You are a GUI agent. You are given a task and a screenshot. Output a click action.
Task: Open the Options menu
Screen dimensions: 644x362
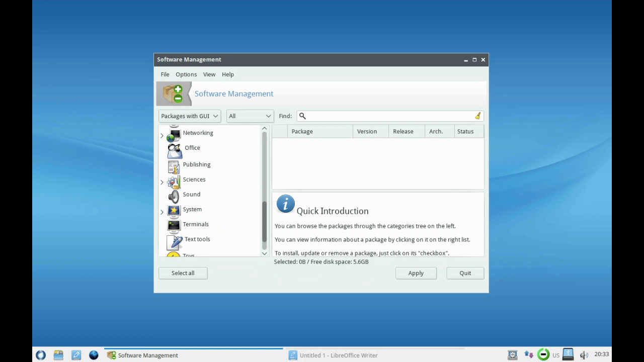tap(186, 74)
